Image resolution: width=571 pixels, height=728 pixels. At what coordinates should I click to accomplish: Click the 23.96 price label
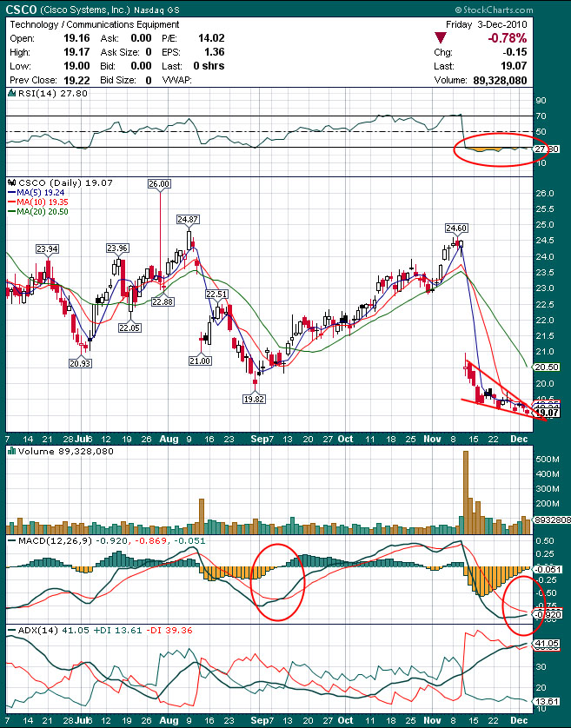pyautogui.click(x=117, y=248)
